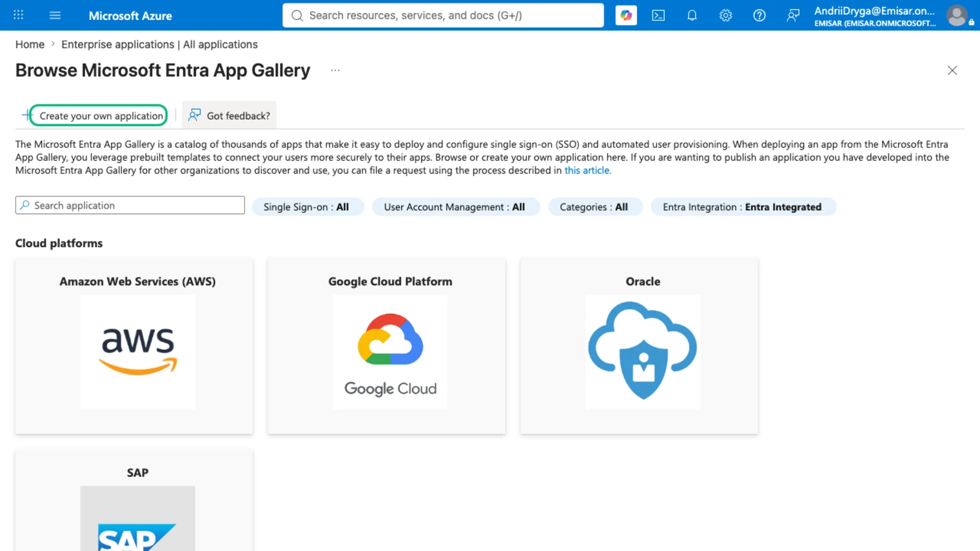Screen dimensions: 980x551
Task: Click the Browse Microsoft Entra App Gallery title
Action: click(x=162, y=70)
